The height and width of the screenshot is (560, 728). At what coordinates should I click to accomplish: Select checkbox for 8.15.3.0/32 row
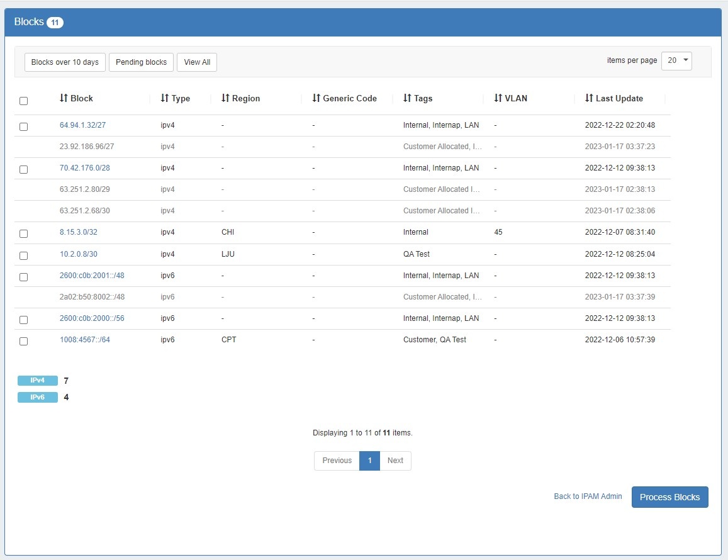click(x=24, y=233)
